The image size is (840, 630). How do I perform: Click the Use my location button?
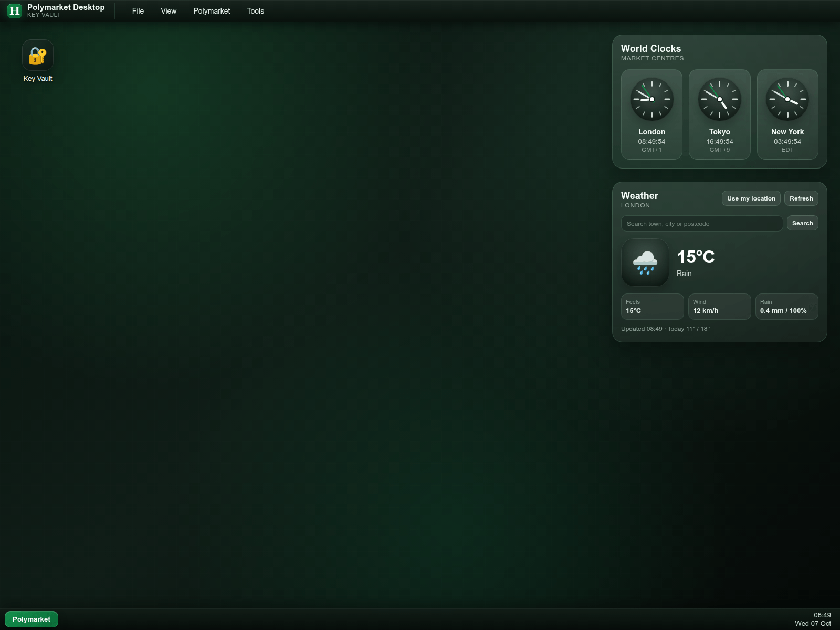pos(751,198)
